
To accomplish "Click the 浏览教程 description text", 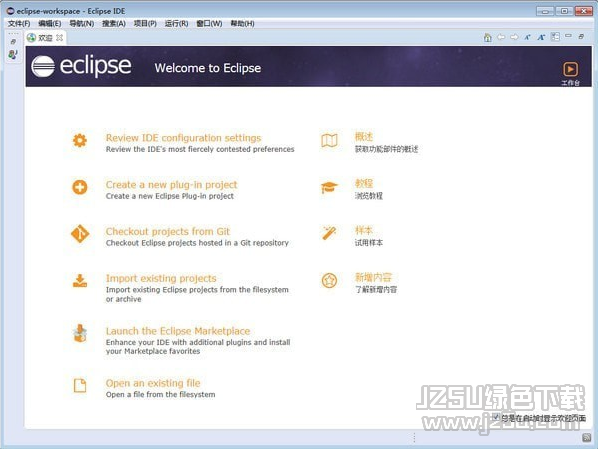I will coord(368,196).
